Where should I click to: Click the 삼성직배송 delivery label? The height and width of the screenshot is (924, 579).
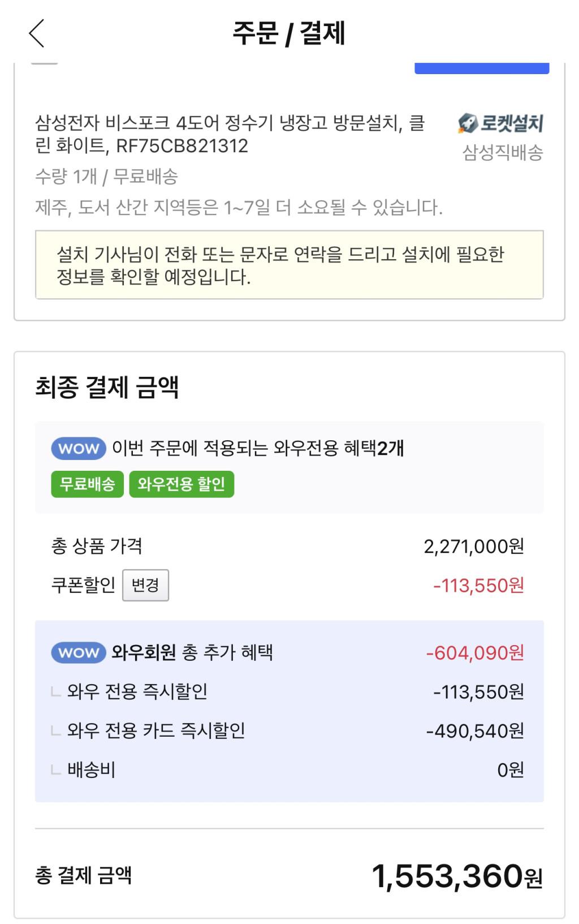(x=503, y=152)
